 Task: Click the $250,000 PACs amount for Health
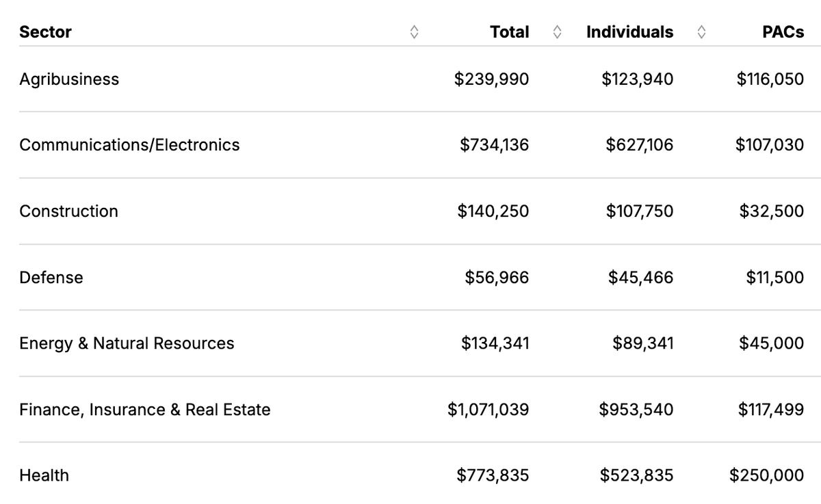tap(766, 475)
